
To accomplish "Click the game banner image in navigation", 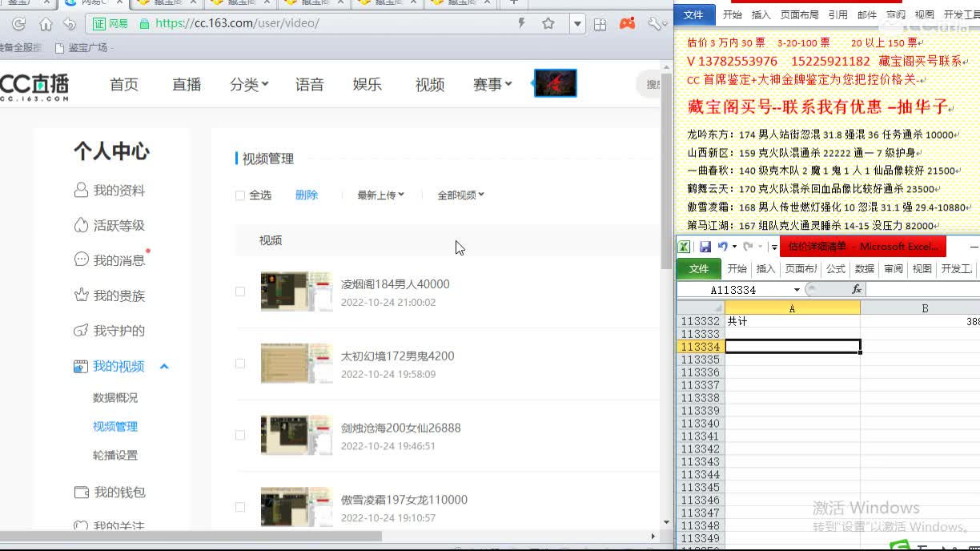I will [x=556, y=83].
